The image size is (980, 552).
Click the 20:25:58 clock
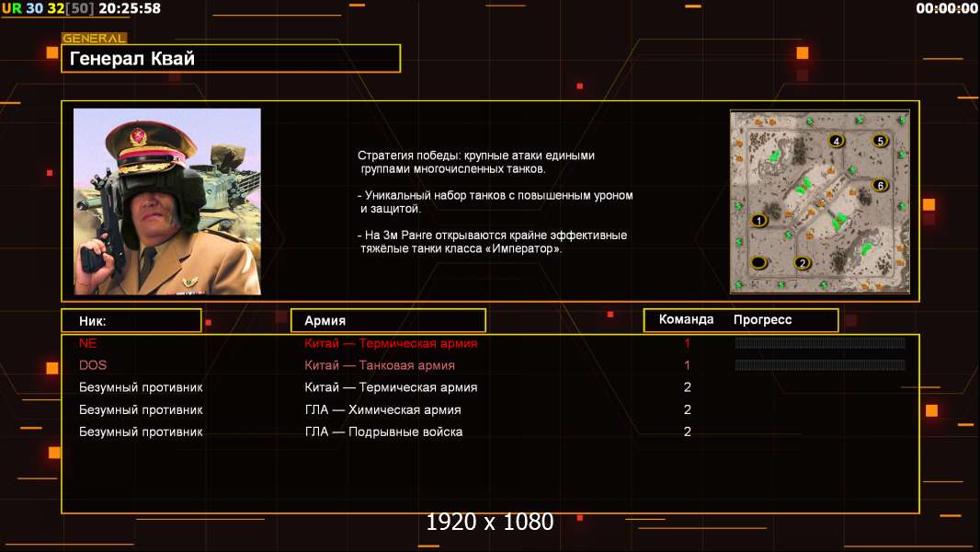[x=130, y=8]
